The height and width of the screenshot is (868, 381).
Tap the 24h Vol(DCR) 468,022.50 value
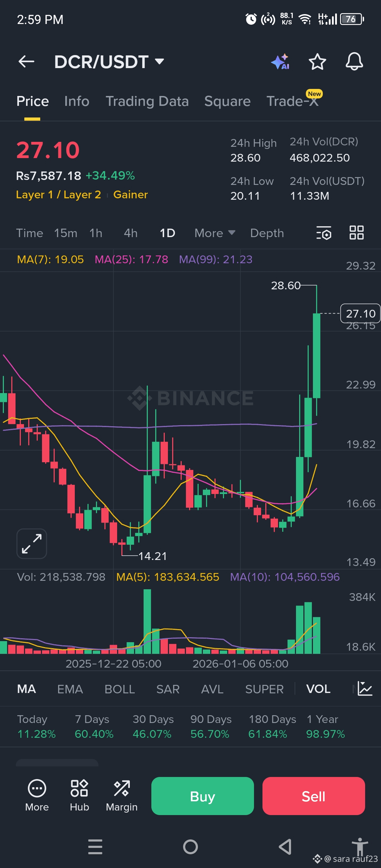(x=320, y=158)
